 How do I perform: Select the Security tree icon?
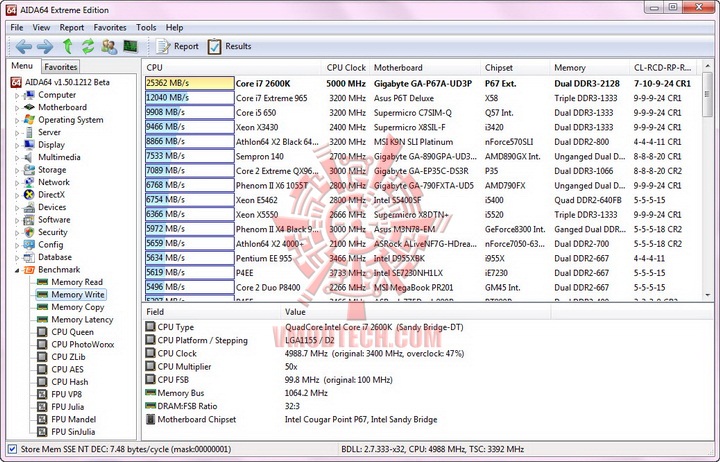point(29,232)
